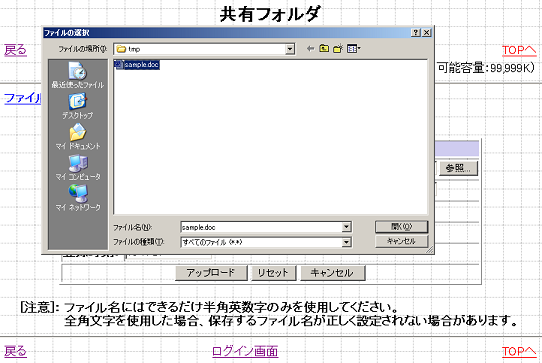Click the back arrow navigation icon

[310, 49]
